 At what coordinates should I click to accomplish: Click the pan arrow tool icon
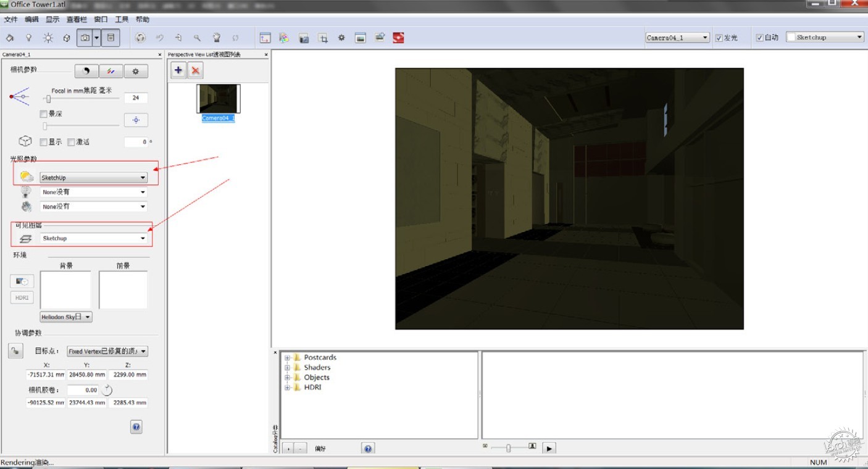tap(178, 38)
